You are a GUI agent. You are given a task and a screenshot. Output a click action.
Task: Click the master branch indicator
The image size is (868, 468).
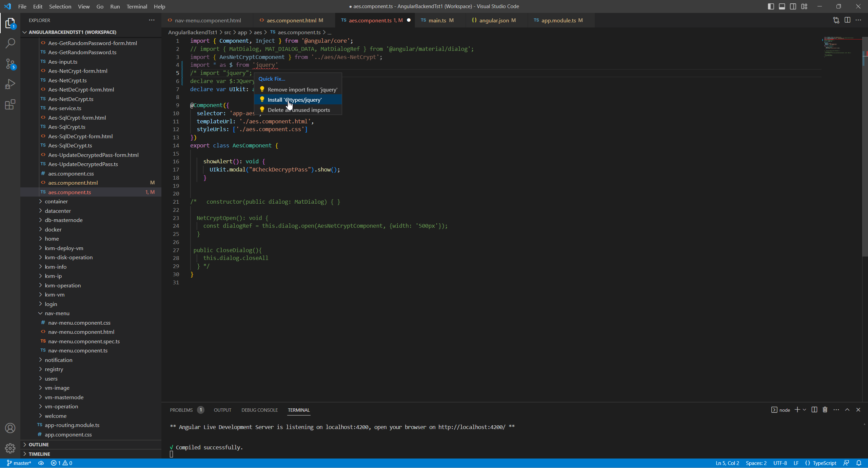tap(19, 463)
